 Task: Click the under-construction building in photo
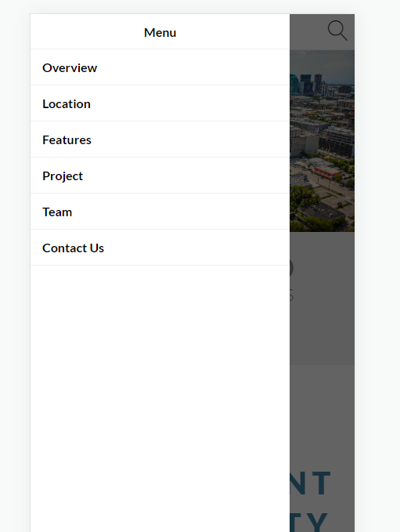336,142
